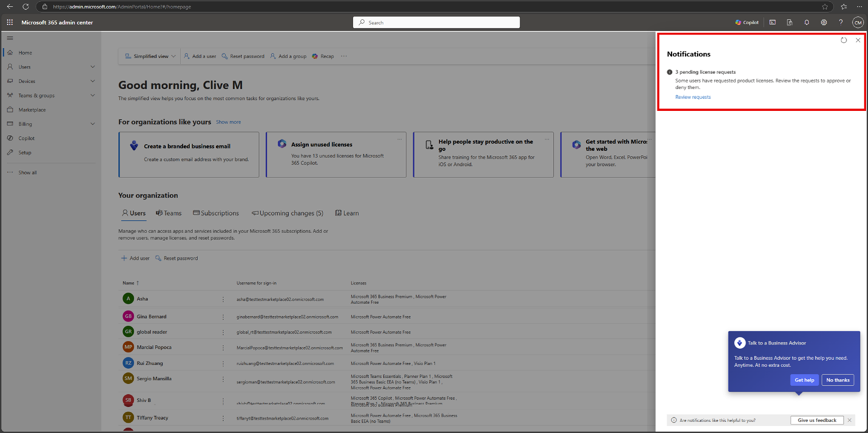Click Add a user in toolbar
The height and width of the screenshot is (433, 868).
[x=200, y=56]
